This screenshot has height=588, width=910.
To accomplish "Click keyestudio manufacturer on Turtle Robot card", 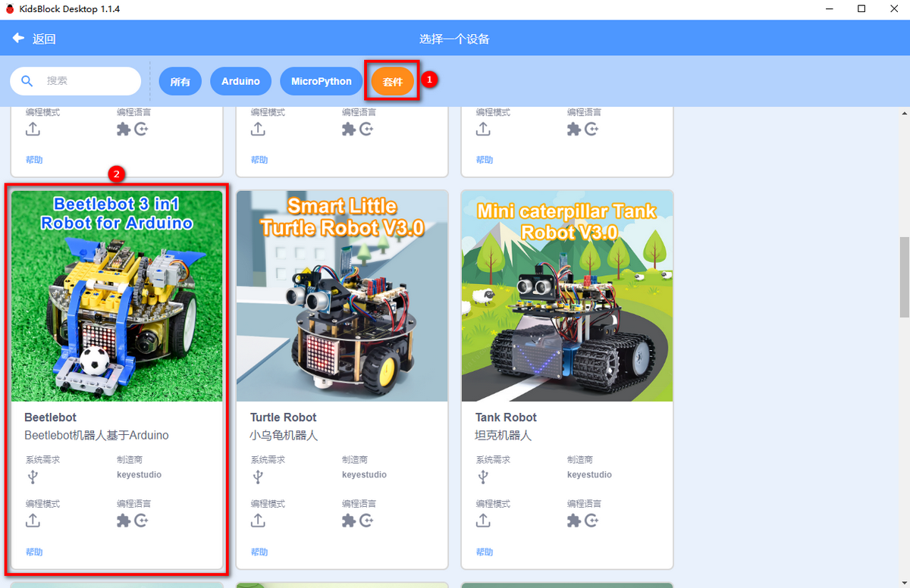I will click(364, 475).
